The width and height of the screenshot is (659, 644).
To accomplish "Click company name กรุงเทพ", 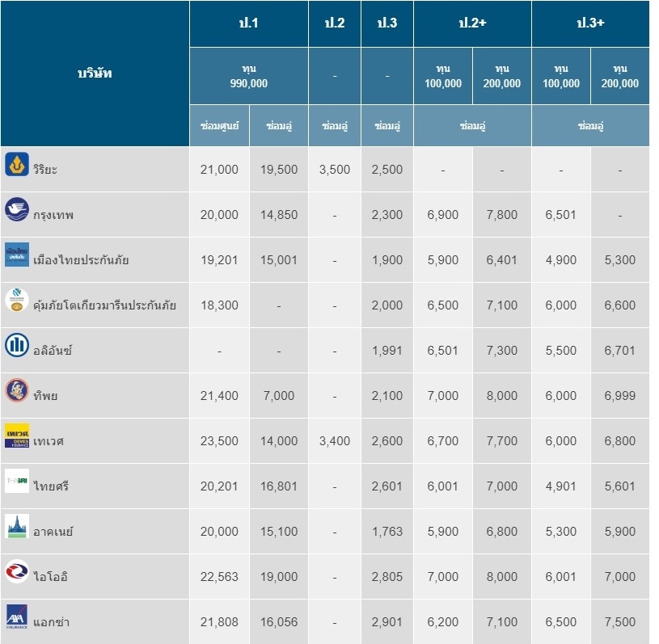I will pos(53,215).
